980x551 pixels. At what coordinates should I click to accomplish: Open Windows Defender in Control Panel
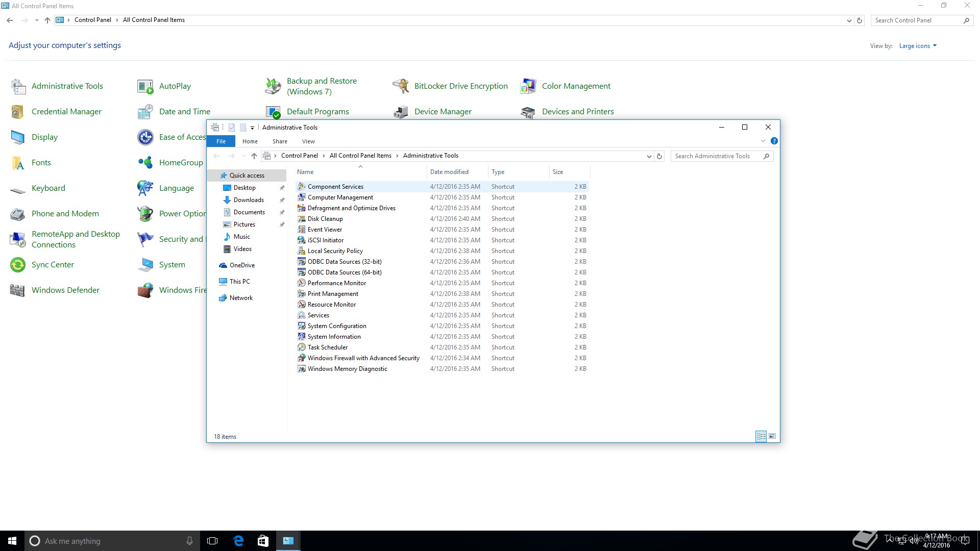[x=55, y=290]
